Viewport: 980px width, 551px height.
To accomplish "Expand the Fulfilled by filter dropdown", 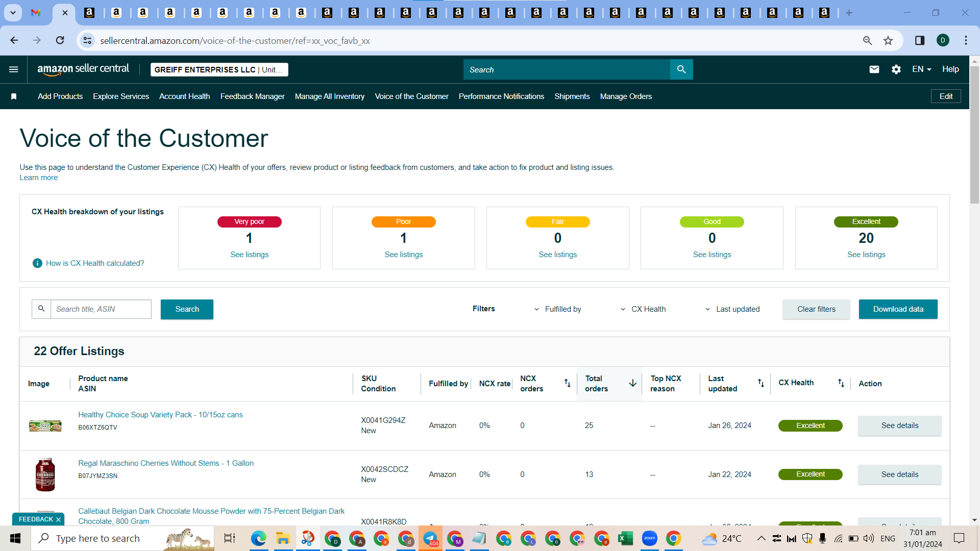I will tap(557, 309).
